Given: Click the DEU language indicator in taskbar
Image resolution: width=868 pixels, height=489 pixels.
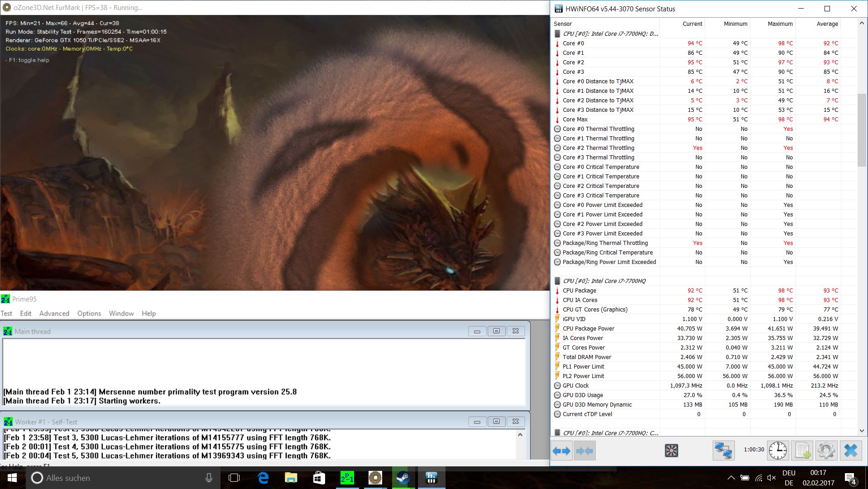Looking at the screenshot, I should pyautogui.click(x=789, y=473).
